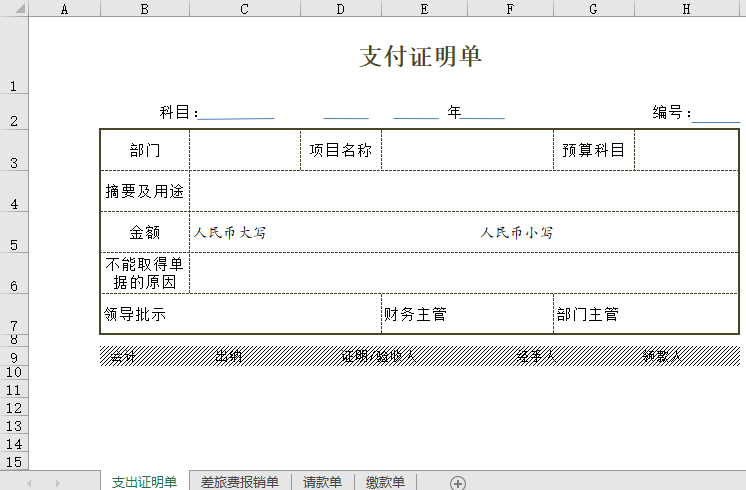Select the row 12 header
Viewport: 746px width, 490px height.
(x=14, y=408)
